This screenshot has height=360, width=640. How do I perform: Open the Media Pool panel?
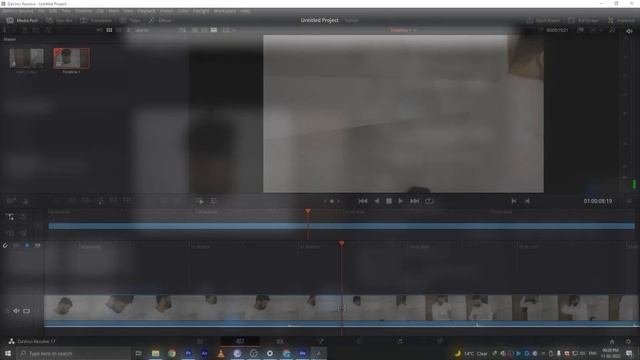(x=23, y=20)
